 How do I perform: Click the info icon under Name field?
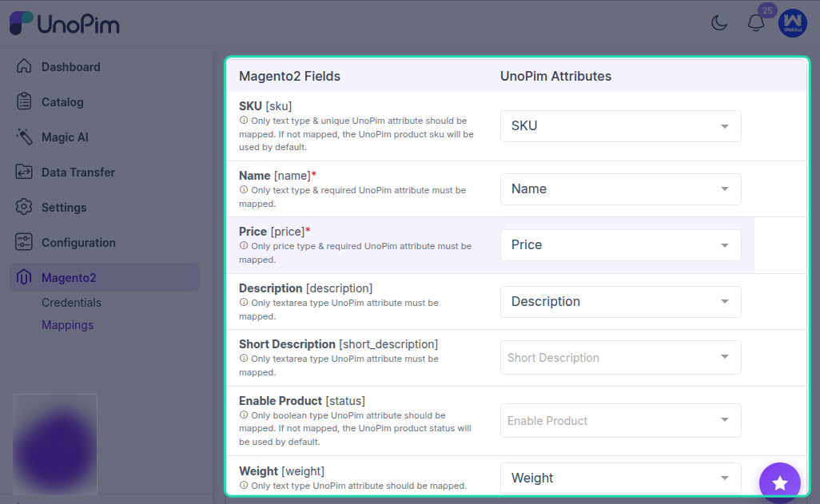coord(244,190)
